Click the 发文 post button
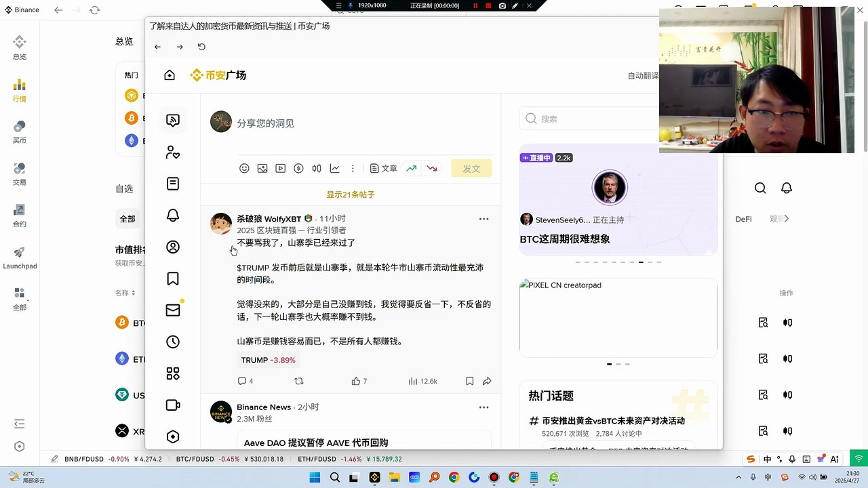The image size is (868, 488). (471, 168)
